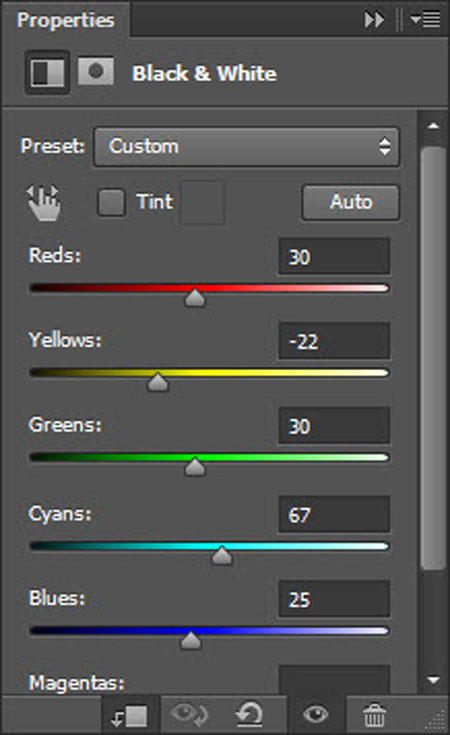Select the Black & White adjustment icon
Image resolution: width=450 pixels, height=735 pixels.
(x=47, y=73)
